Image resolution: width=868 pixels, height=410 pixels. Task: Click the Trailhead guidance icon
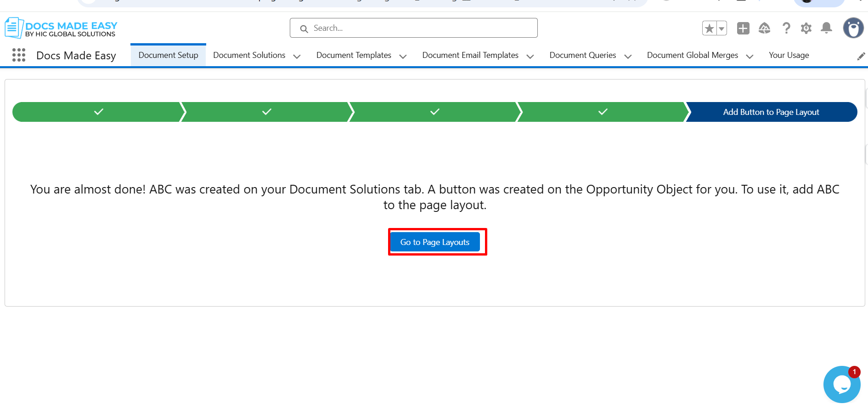(x=764, y=28)
